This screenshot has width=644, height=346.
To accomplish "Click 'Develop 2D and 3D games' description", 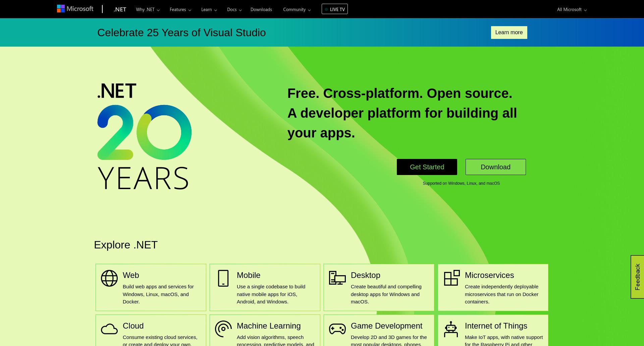I will click(389, 340).
